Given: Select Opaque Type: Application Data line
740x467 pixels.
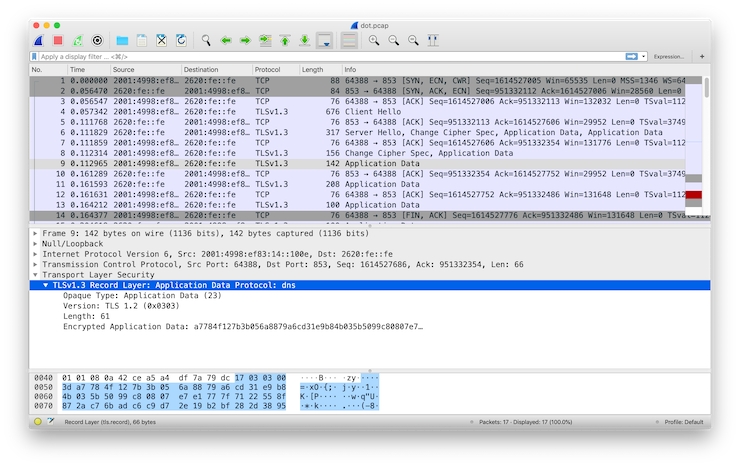Looking at the screenshot, I should click(x=142, y=296).
